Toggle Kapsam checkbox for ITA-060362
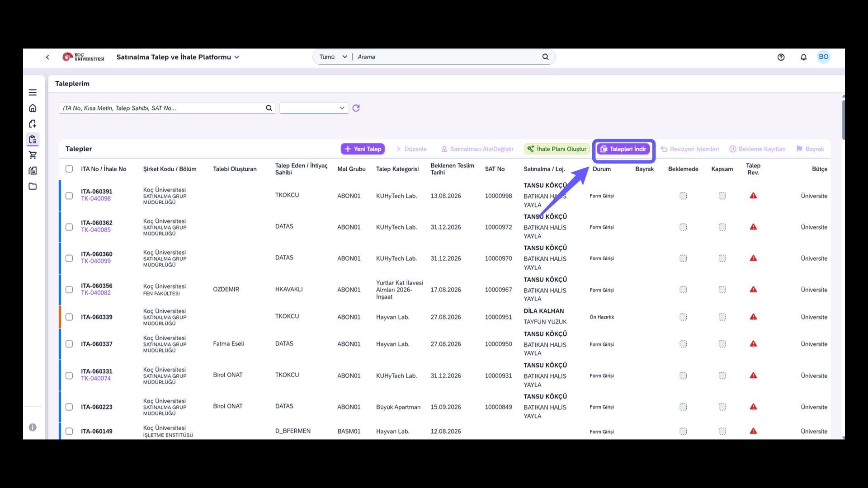Image resolution: width=868 pixels, height=488 pixels. (x=722, y=227)
